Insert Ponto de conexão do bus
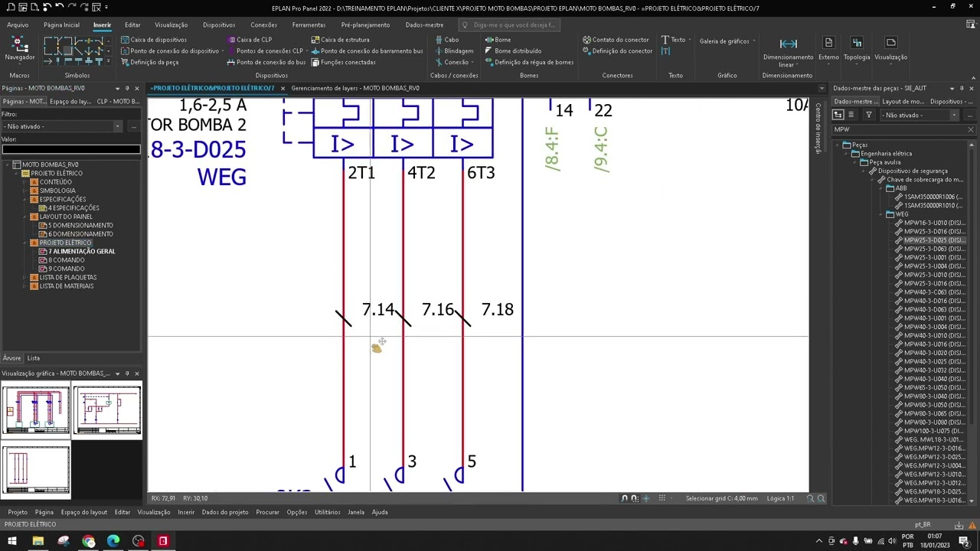980x551 pixels. tap(266, 62)
